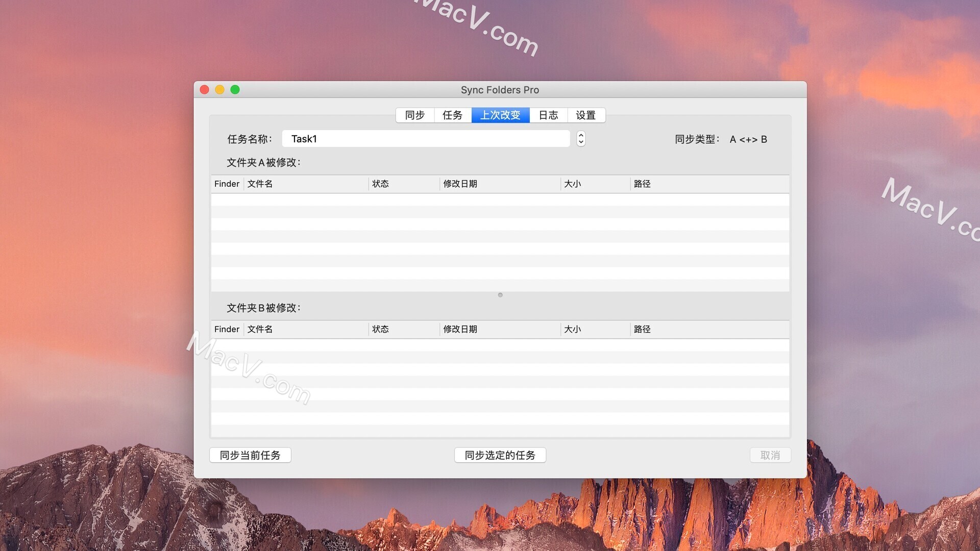This screenshot has height=551, width=980.
Task: Click the 同步当前任务 button
Action: coord(250,455)
